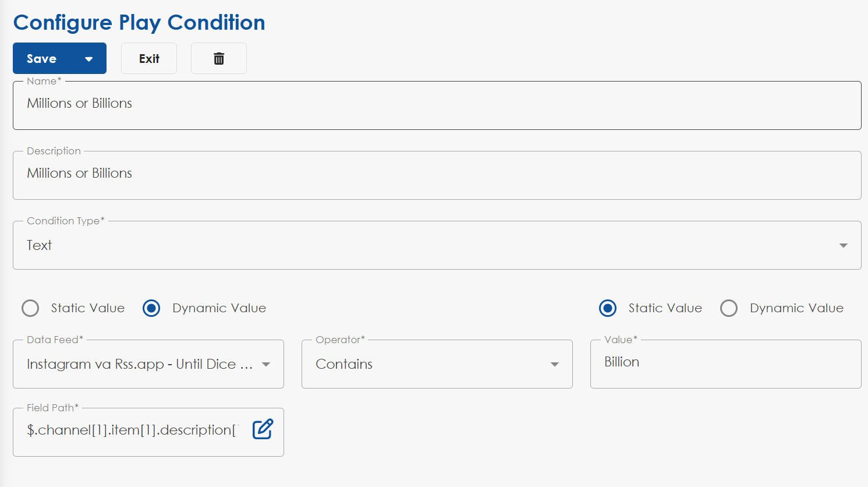Select the left Static Value radio button
This screenshot has height=487, width=868.
30,308
